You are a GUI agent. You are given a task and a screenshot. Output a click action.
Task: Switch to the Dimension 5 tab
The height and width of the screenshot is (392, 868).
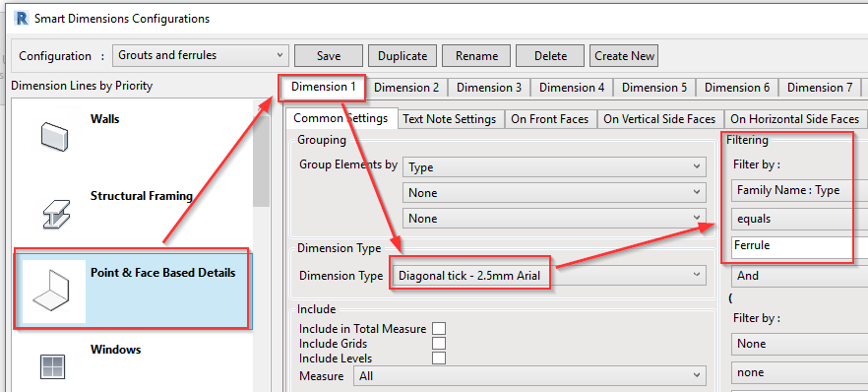[654, 88]
